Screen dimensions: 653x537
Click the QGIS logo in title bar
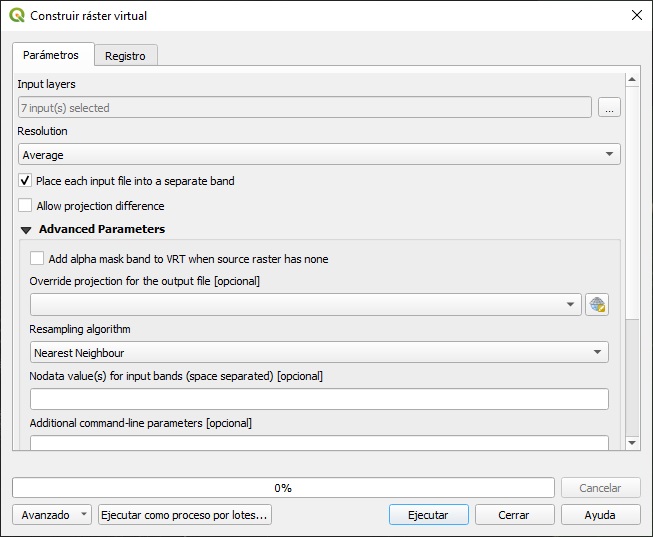[17, 15]
